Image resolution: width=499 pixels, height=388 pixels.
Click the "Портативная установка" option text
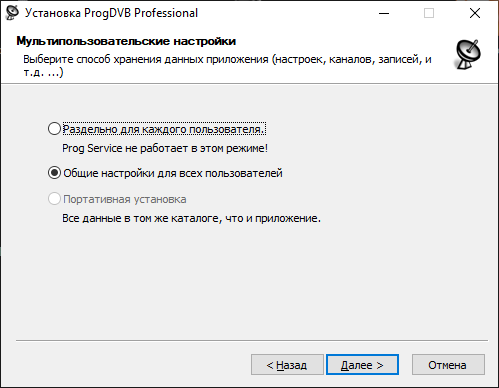125,199
